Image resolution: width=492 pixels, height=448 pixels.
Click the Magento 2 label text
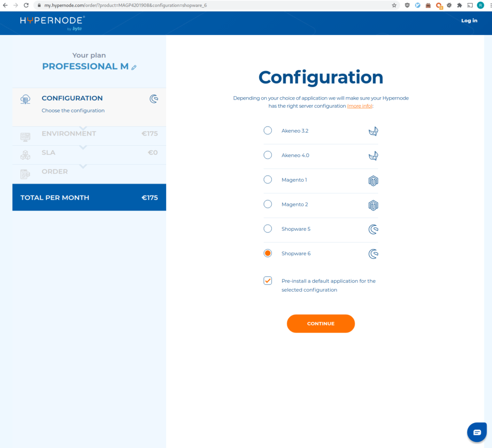click(x=295, y=205)
